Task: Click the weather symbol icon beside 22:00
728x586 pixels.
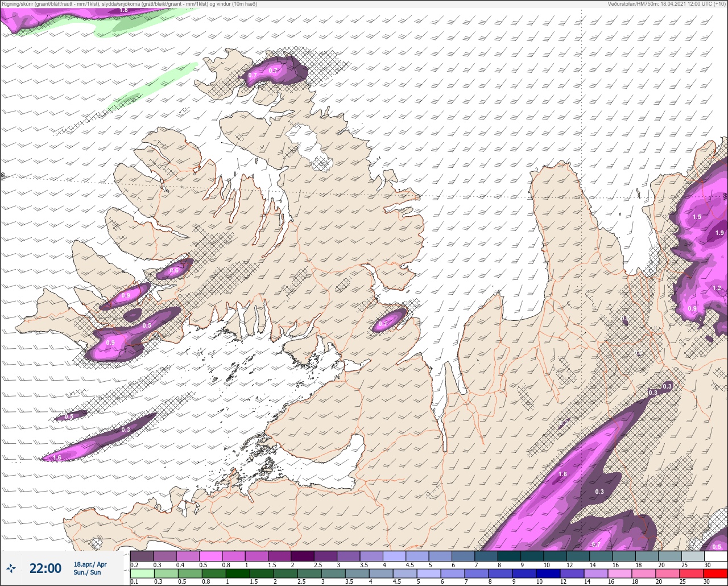Action: (11, 568)
